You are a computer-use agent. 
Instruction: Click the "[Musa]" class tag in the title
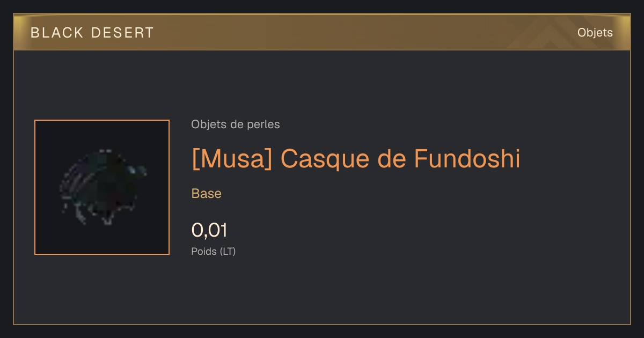(232, 158)
